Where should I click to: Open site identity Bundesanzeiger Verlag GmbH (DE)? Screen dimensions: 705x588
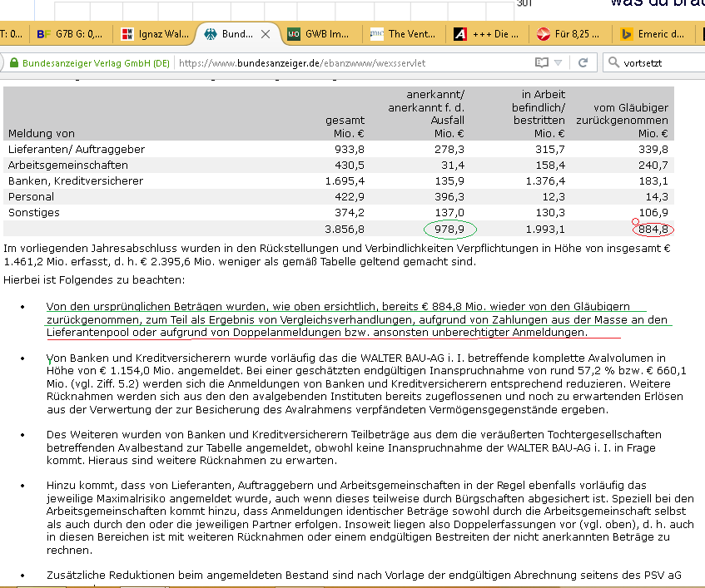[91, 63]
